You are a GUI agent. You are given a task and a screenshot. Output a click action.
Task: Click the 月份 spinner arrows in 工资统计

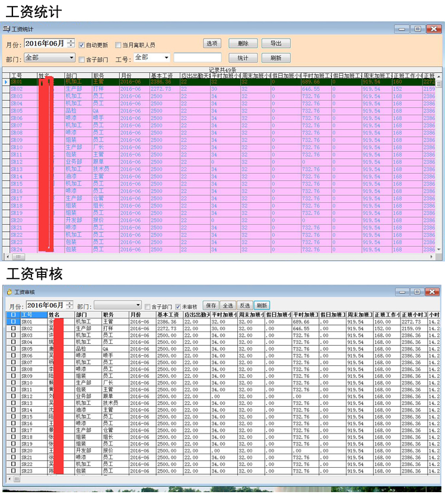tap(71, 43)
